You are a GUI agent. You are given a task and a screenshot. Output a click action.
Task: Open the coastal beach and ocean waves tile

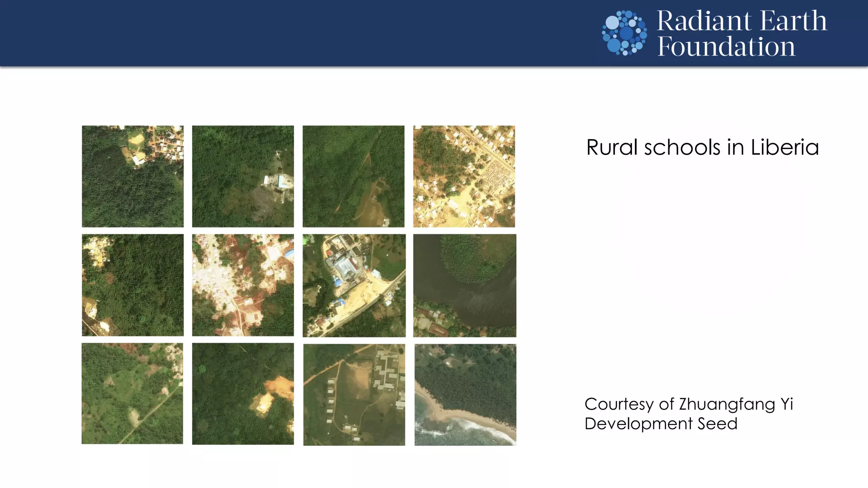click(x=465, y=395)
